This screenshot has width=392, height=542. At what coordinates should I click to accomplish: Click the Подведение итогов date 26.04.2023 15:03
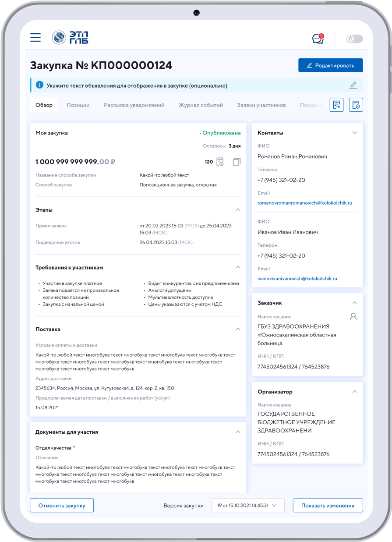[166, 242]
